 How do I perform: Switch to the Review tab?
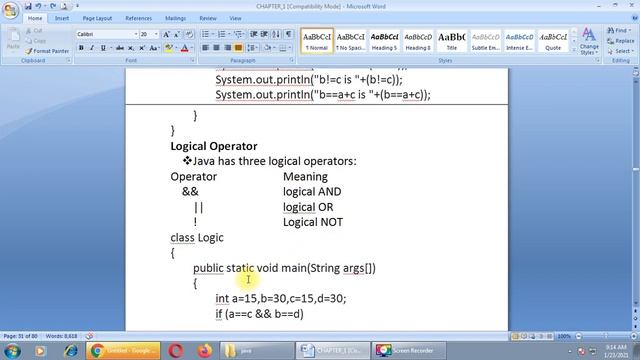[x=208, y=18]
